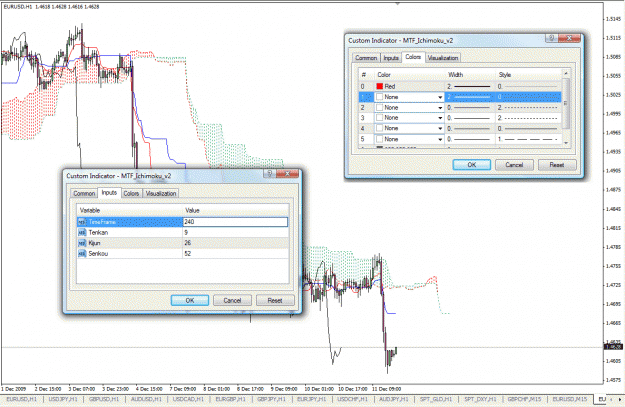Viewport: 625px width, 407px height.
Task: Switch to Common tab in Colors dialog
Action: (x=366, y=58)
